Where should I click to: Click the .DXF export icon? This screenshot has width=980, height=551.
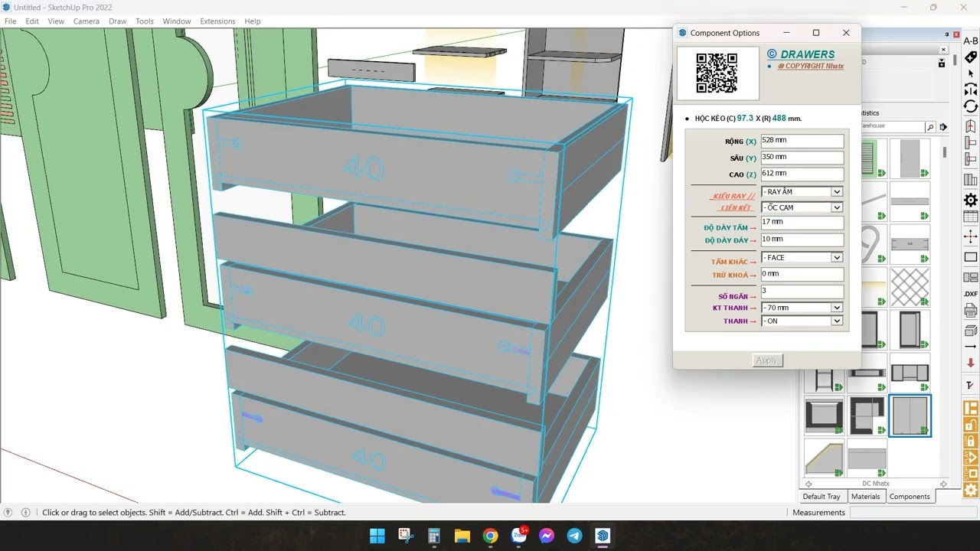click(970, 294)
